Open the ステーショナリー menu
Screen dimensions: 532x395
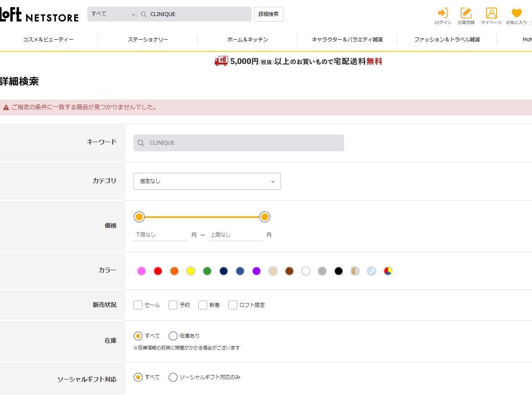[148, 40]
